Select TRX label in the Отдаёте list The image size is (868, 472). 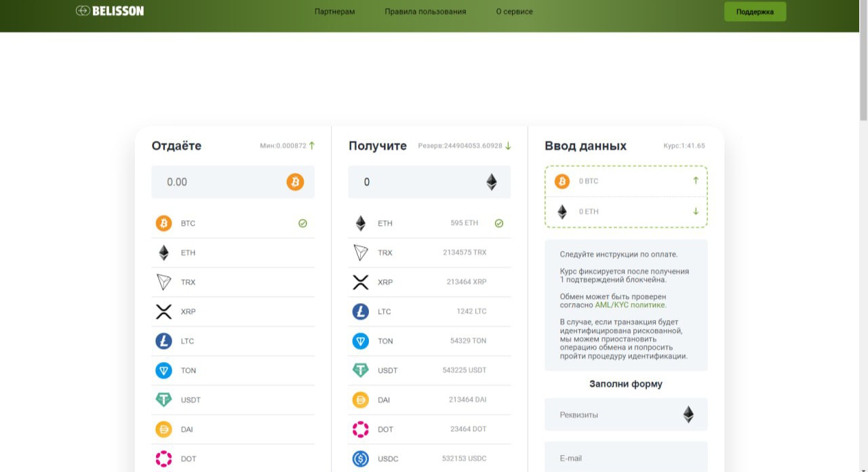pos(188,282)
